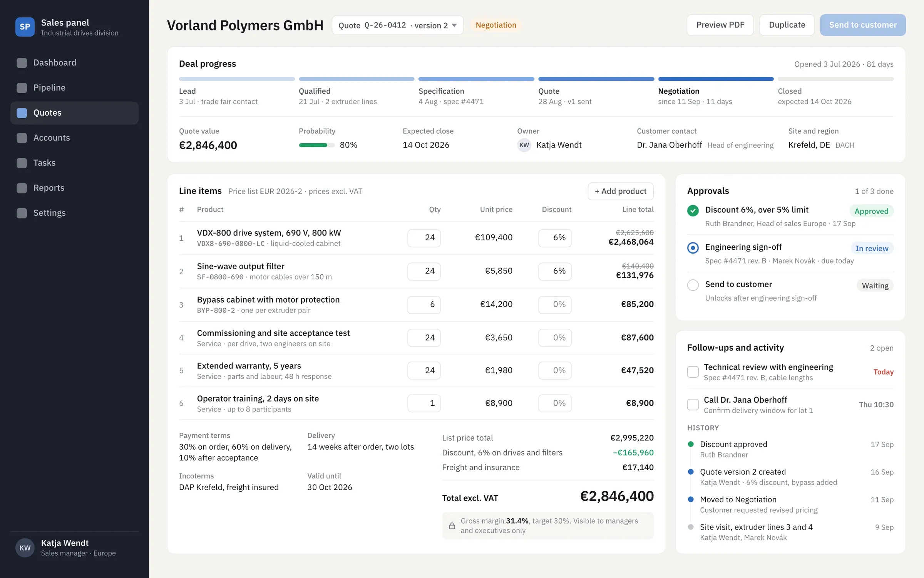Open the Accounts section
Screen dimensions: 924x578
74,138
